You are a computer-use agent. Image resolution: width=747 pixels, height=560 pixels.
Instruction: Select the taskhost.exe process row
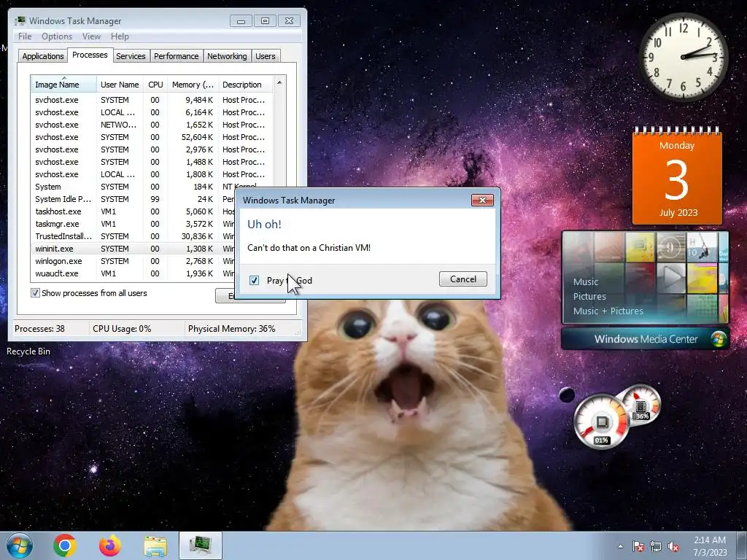[133, 211]
